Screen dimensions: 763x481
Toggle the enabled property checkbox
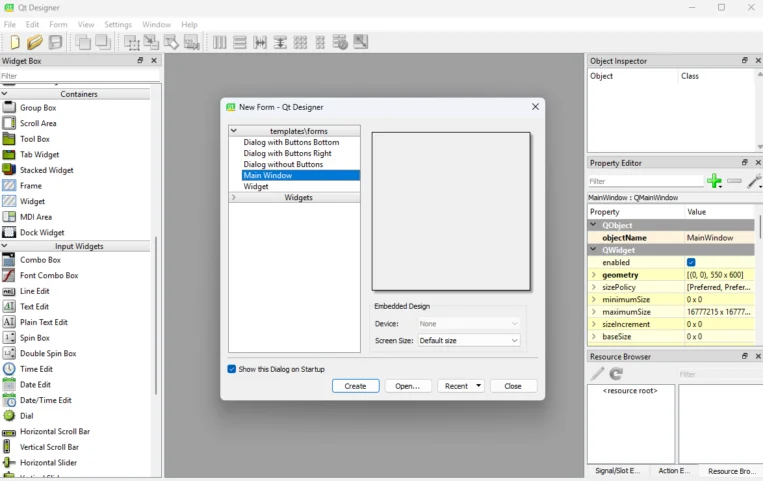tap(691, 262)
